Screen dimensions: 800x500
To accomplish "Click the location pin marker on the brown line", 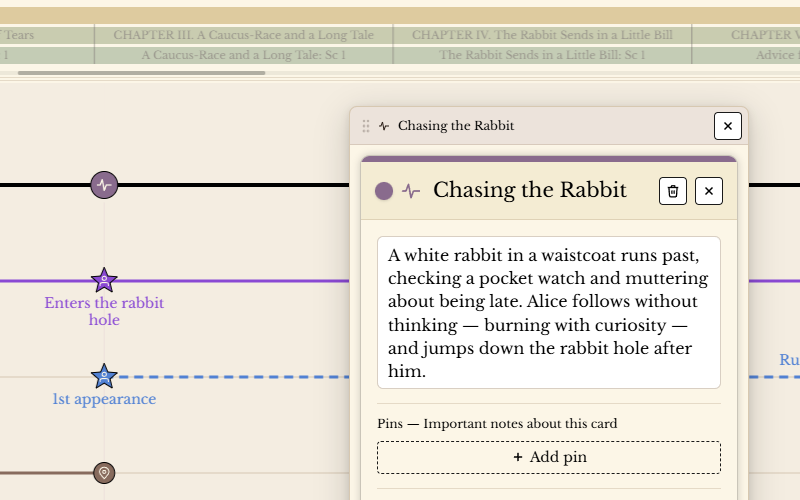I will point(104,473).
